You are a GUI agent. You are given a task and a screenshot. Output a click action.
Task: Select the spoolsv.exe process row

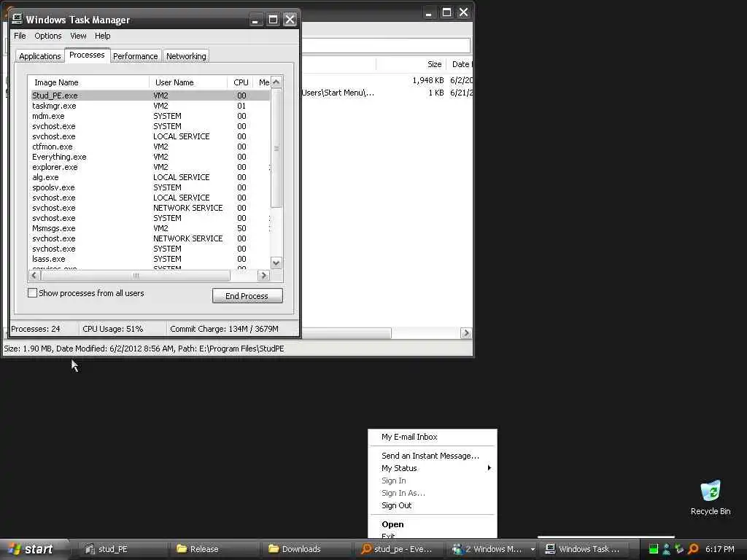tap(150, 187)
